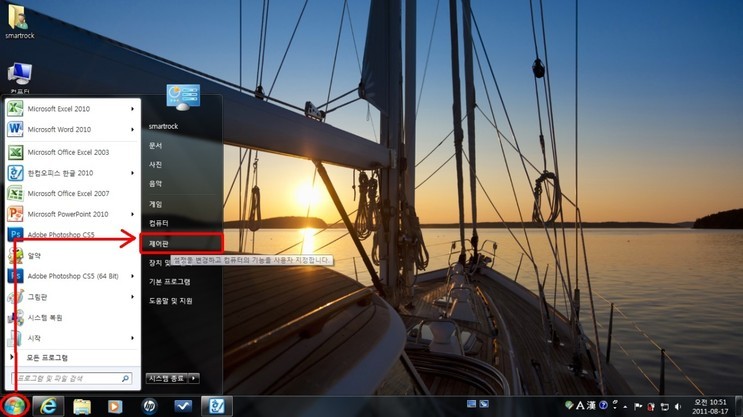This screenshot has height=417, width=743.
Task: Expand jump list arrow for 그림판
Action: pos(133,297)
